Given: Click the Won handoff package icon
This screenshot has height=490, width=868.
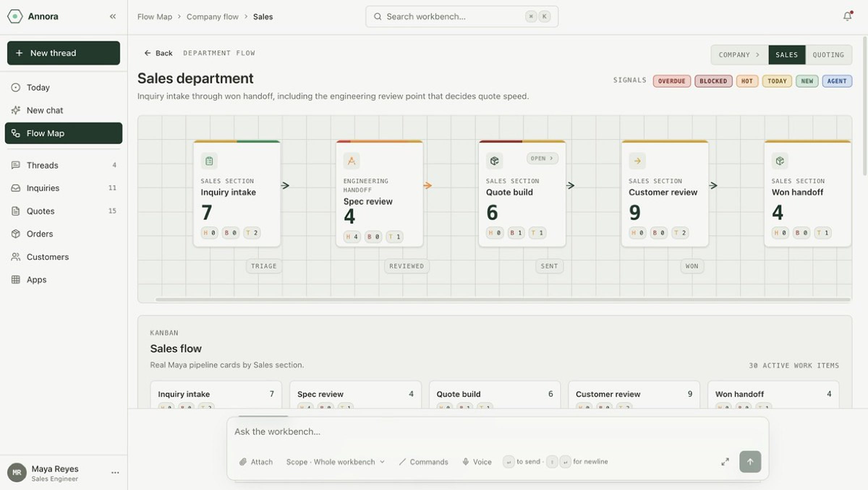Looking at the screenshot, I should click(780, 161).
